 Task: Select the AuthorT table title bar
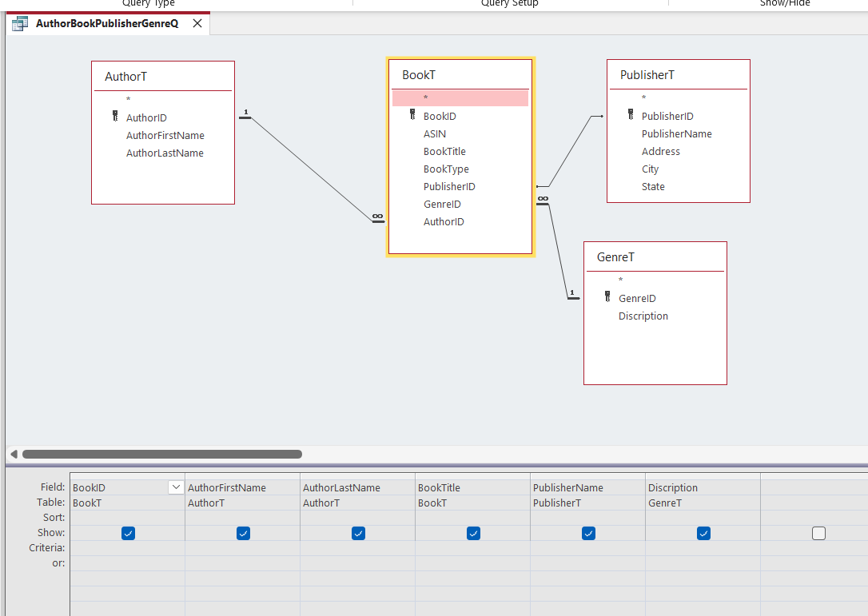click(x=162, y=77)
